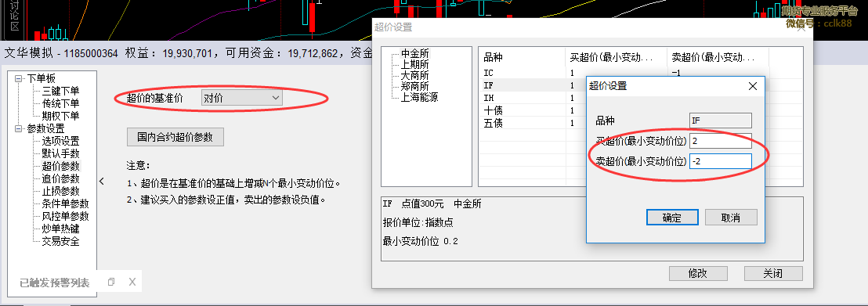This screenshot has height=306, width=868.
Task: Open 选项设置 in the settings tree
Action: pyautogui.click(x=60, y=141)
